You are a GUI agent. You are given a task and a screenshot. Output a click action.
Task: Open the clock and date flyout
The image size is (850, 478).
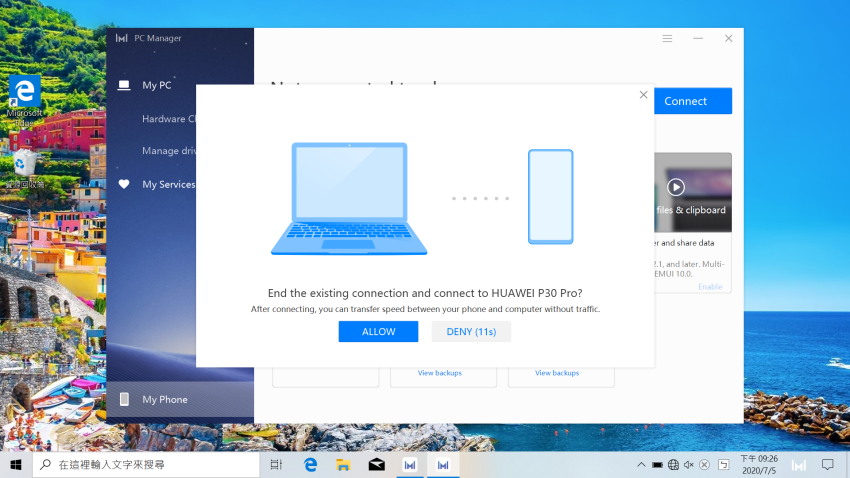click(759, 464)
